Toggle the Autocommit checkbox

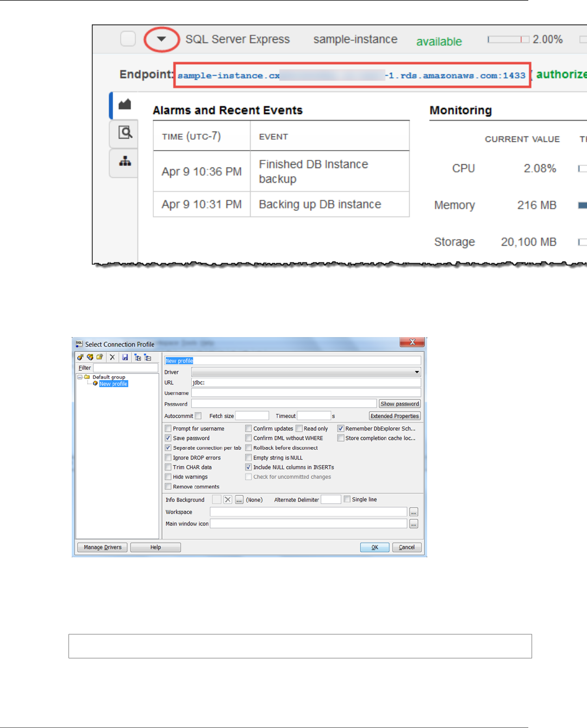(x=198, y=416)
